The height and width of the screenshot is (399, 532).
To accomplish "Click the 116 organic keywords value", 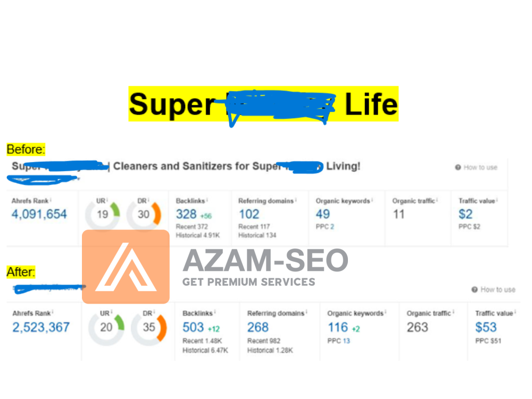I will click(337, 327).
